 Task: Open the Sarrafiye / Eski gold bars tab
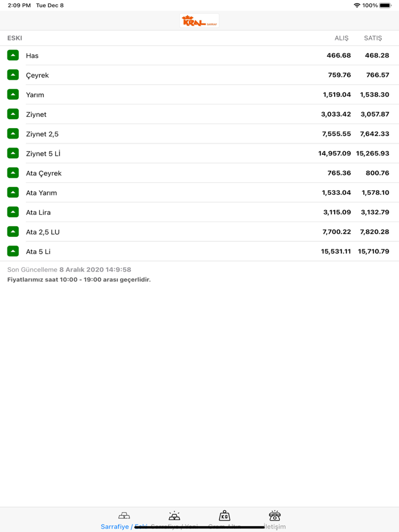click(x=124, y=519)
